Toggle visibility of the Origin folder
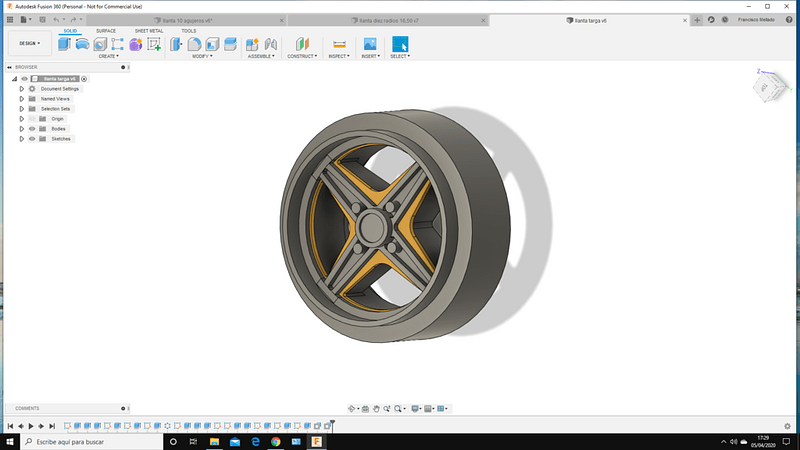 coord(32,119)
